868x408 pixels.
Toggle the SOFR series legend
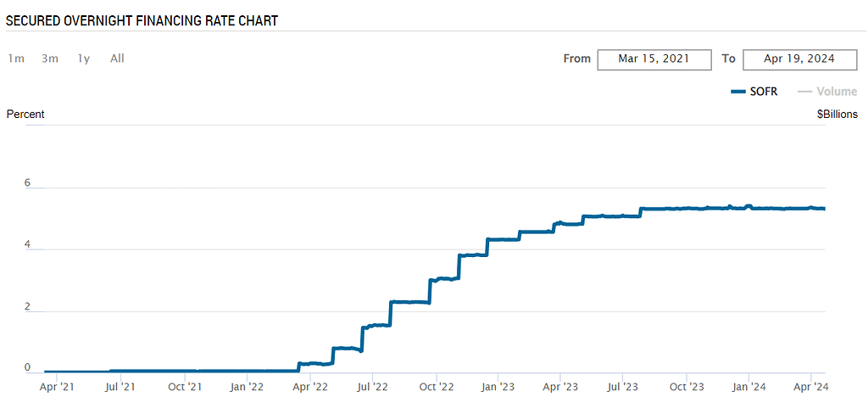[764, 92]
